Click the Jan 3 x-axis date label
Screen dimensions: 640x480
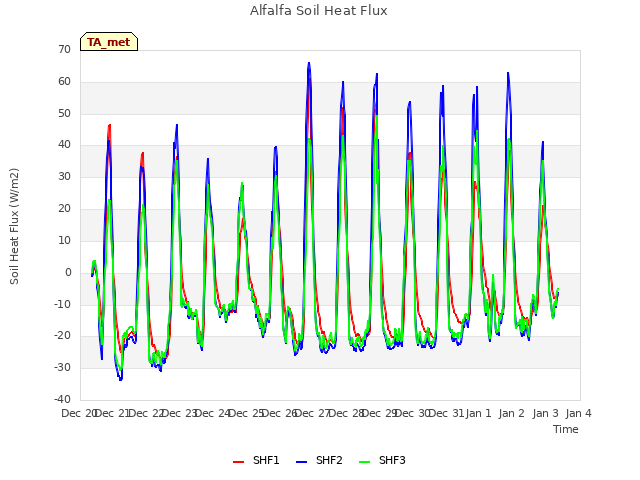[x=546, y=413]
